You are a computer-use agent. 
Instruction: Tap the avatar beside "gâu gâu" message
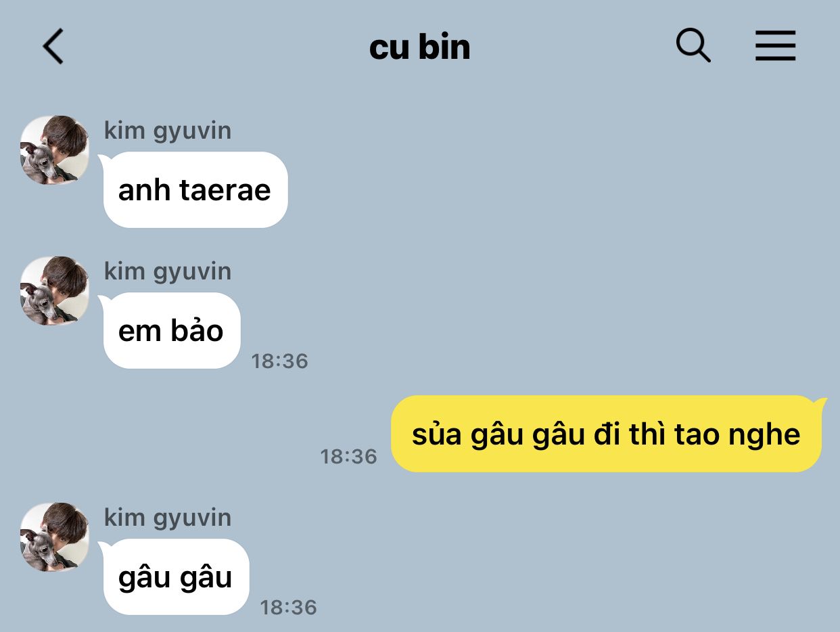(x=55, y=537)
